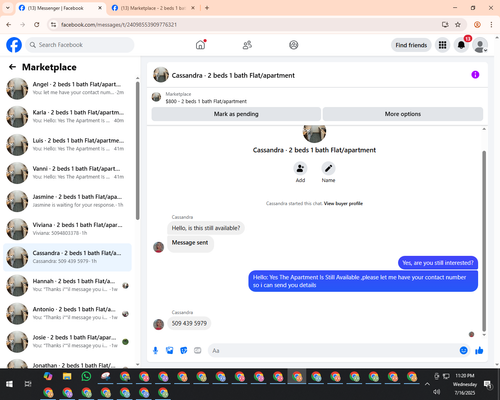
Task: Click Cassandra's avatar in chat header
Action: coord(161,75)
